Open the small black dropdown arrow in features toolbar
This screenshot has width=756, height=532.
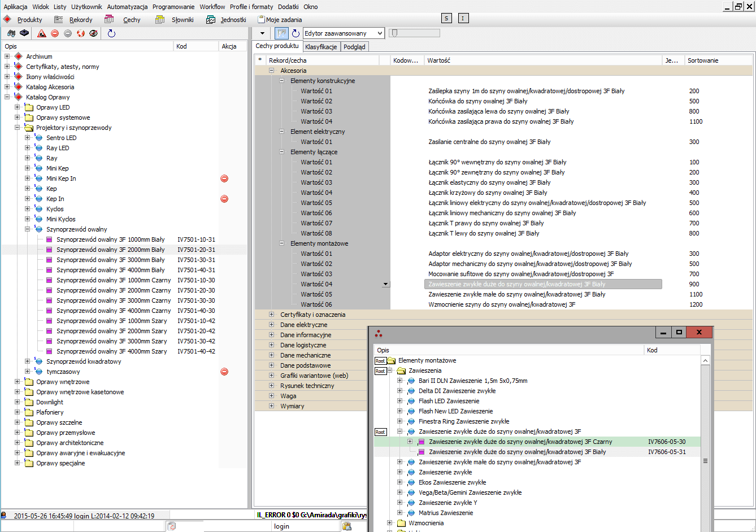262,33
